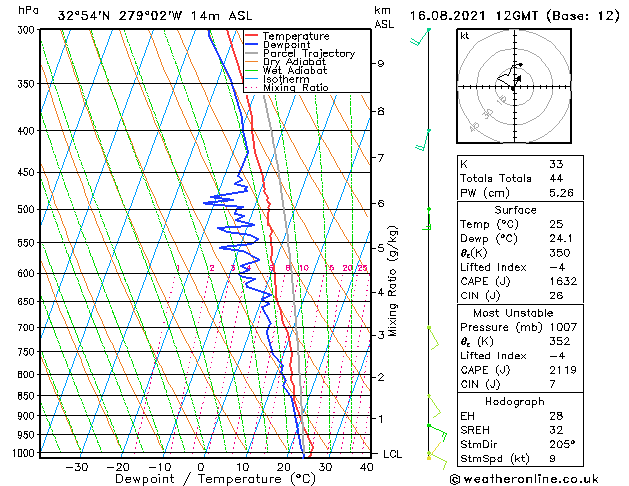Select the 'Dewpoint' legend label
The height and width of the screenshot is (486, 629).
point(286,45)
